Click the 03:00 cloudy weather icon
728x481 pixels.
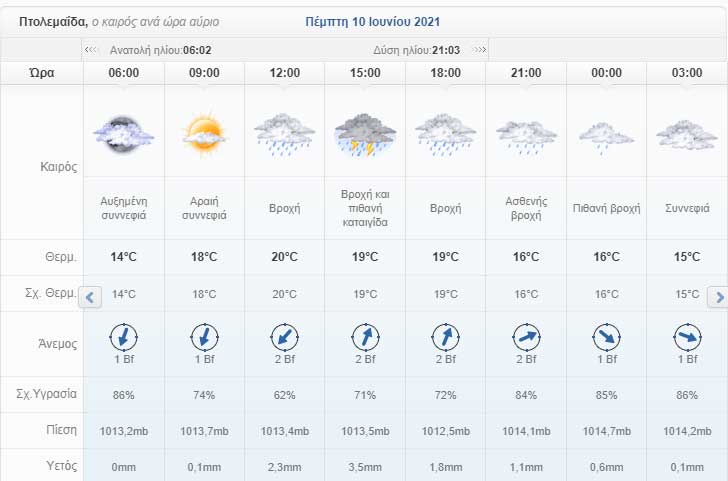point(686,134)
